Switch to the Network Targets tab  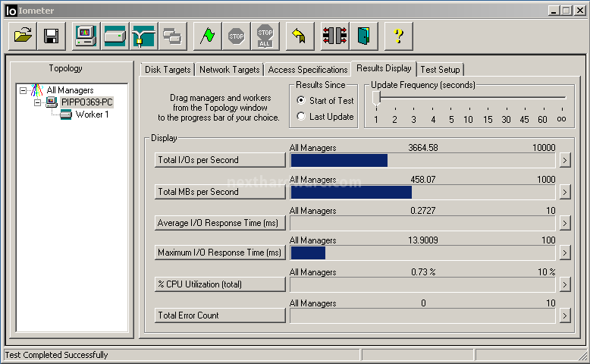pos(229,70)
